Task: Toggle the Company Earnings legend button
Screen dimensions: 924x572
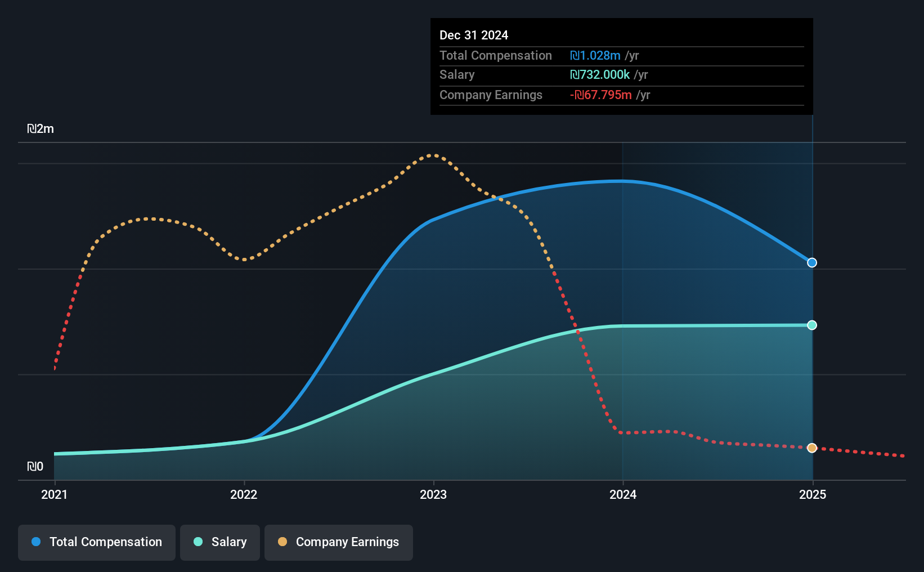Action: [x=339, y=542]
